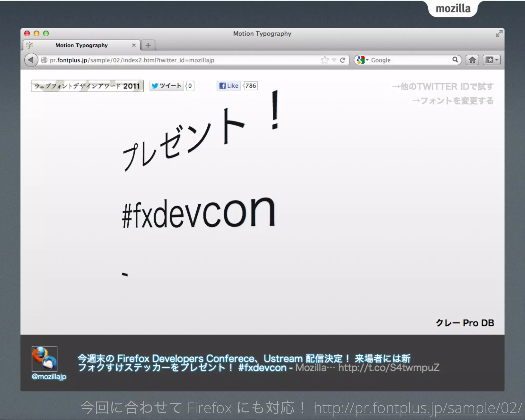The image size is (525, 420).
Task: Click the change font link
Action: [x=453, y=101]
